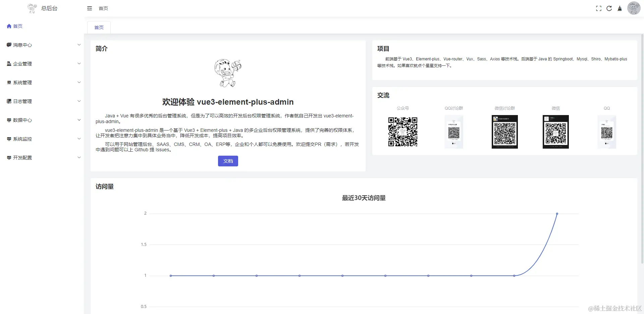Expand the 开发配置 menu chevron

(x=79, y=157)
